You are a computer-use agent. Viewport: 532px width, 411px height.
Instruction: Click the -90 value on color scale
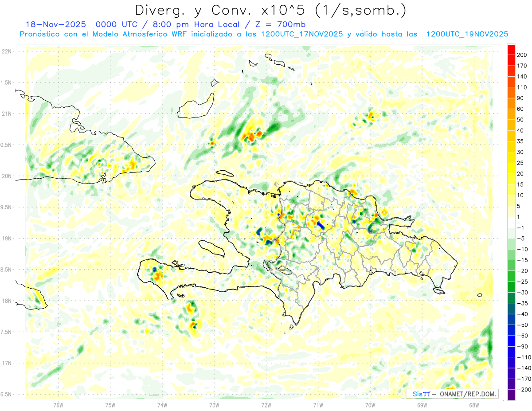tap(522, 346)
